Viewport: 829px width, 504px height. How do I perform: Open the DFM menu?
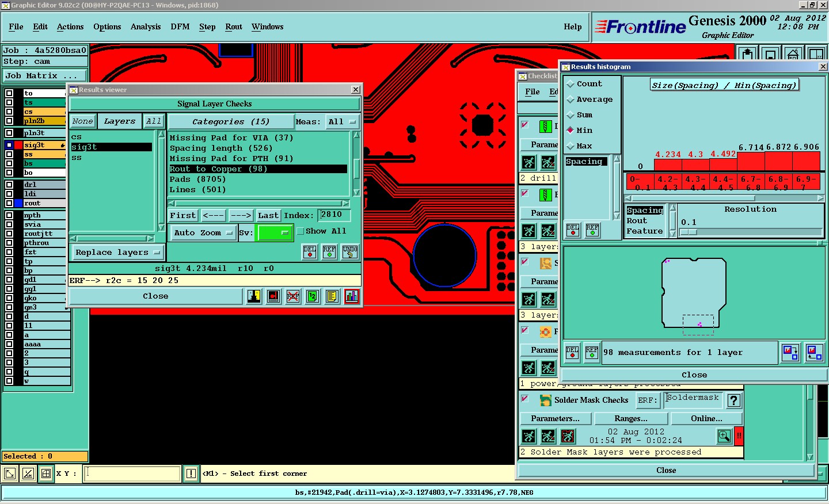click(180, 27)
